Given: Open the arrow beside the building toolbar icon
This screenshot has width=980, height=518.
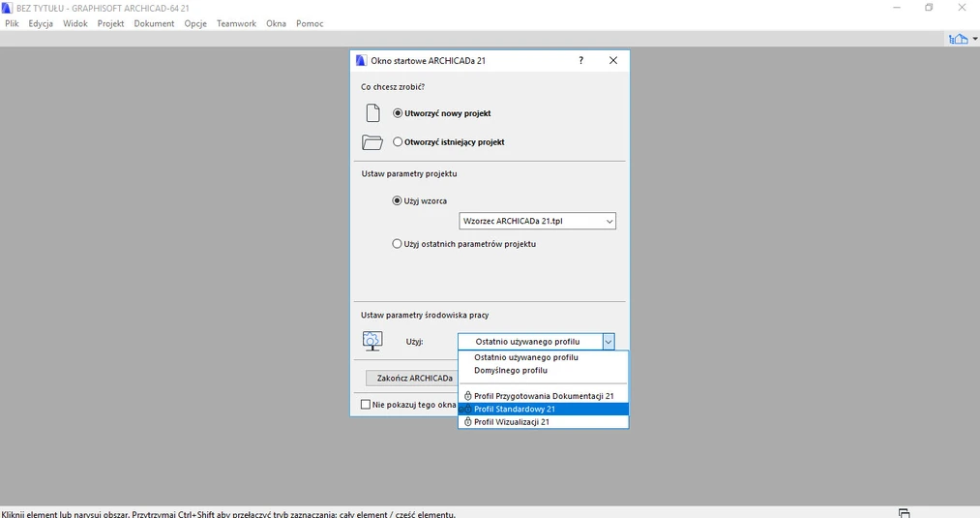Looking at the screenshot, I should [974, 39].
